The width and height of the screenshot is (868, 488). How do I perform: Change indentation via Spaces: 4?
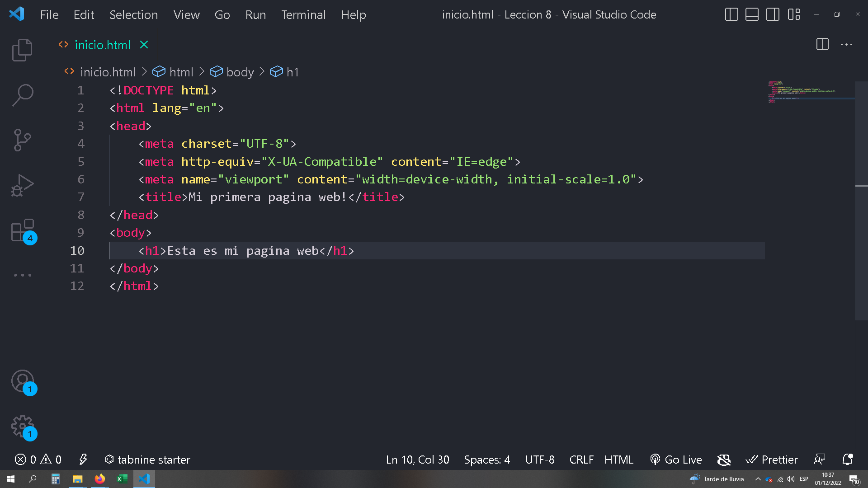point(487,460)
